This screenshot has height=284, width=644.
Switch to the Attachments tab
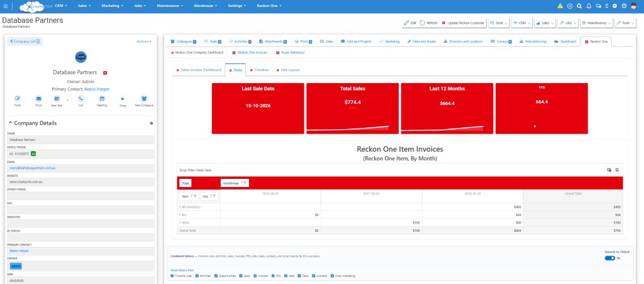coord(273,42)
